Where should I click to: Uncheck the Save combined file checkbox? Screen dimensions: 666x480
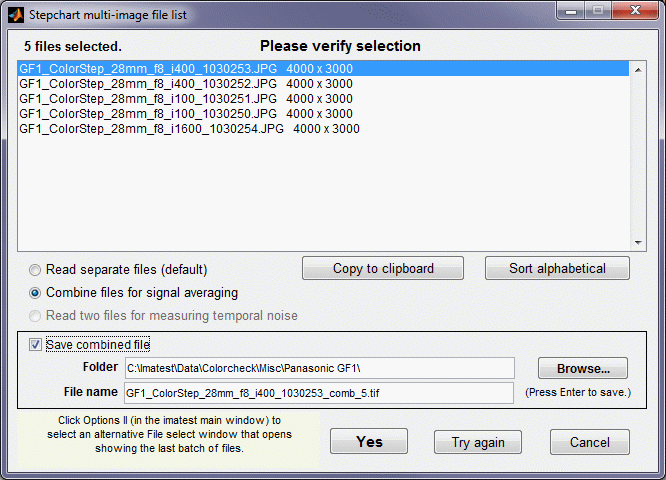click(x=35, y=344)
